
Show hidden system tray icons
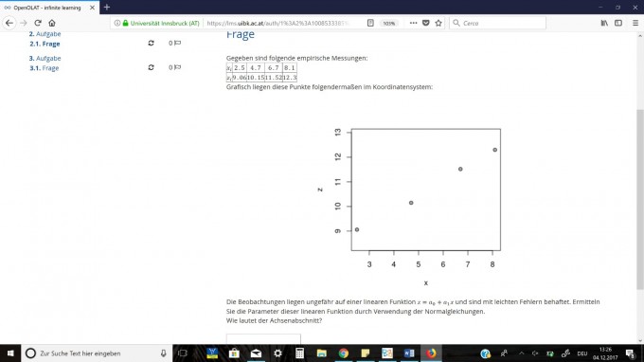click(x=521, y=353)
